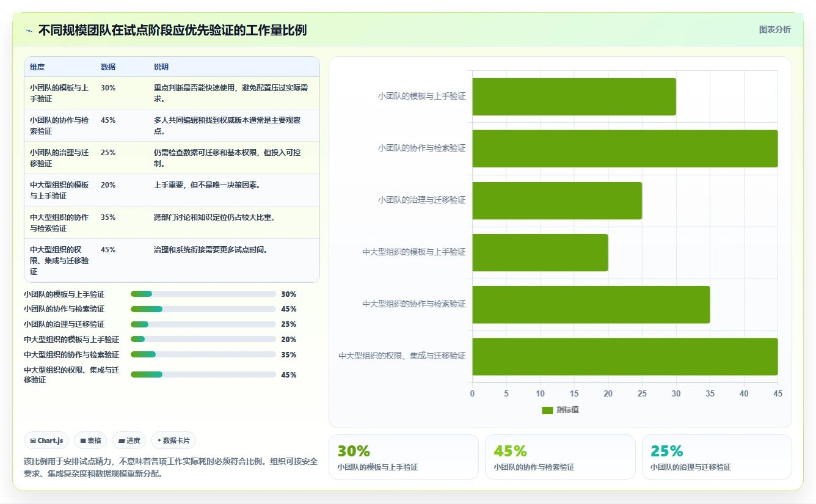Image resolution: width=816 pixels, height=504 pixels.
Task: Click table cell 小团队的模板与上手验证
Action: 59,93
